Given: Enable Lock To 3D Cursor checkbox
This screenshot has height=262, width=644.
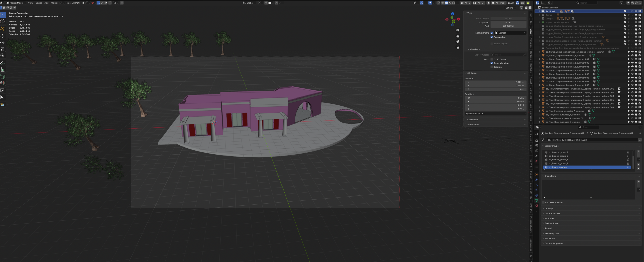Looking at the screenshot, I should point(492,59).
